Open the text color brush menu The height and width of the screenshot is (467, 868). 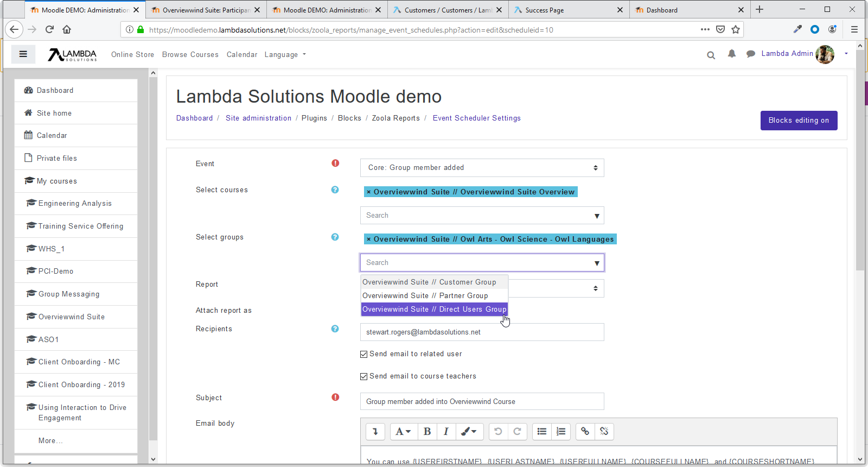click(469, 431)
